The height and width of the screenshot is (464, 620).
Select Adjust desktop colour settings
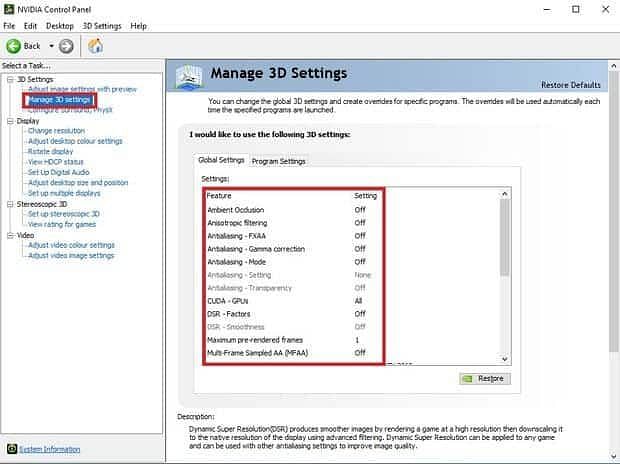[x=75, y=141]
